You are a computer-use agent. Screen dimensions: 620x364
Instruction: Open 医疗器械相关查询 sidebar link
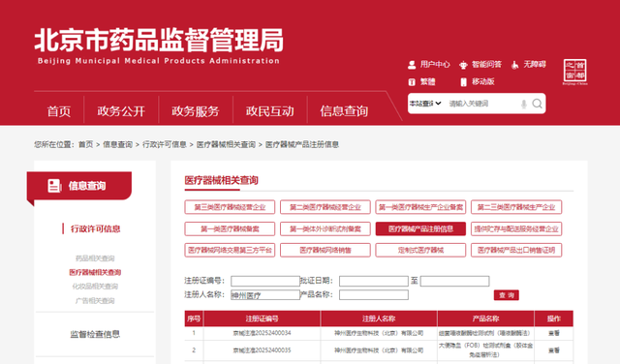point(95,272)
